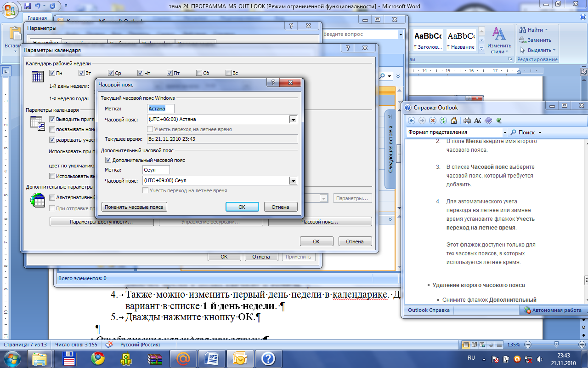The width and height of the screenshot is (588, 368).
Task: Click the forward arrow in Outlook Help
Action: pos(422,121)
